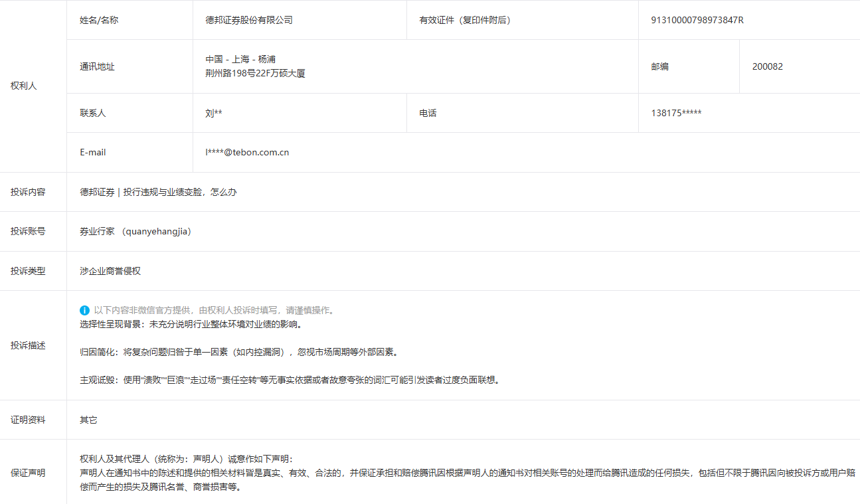
Task: Click the line 权利人及其代理人（统称为：声明人）
Action: click(x=186, y=459)
